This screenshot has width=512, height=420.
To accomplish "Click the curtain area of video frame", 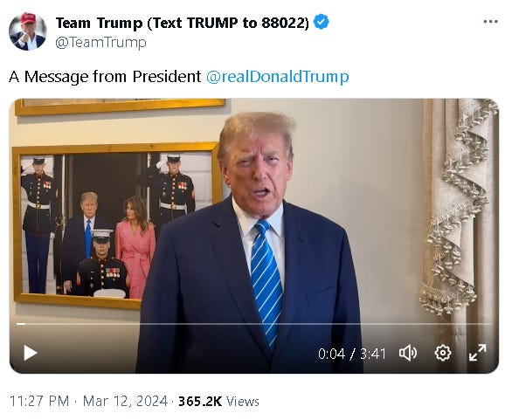I will (457, 209).
